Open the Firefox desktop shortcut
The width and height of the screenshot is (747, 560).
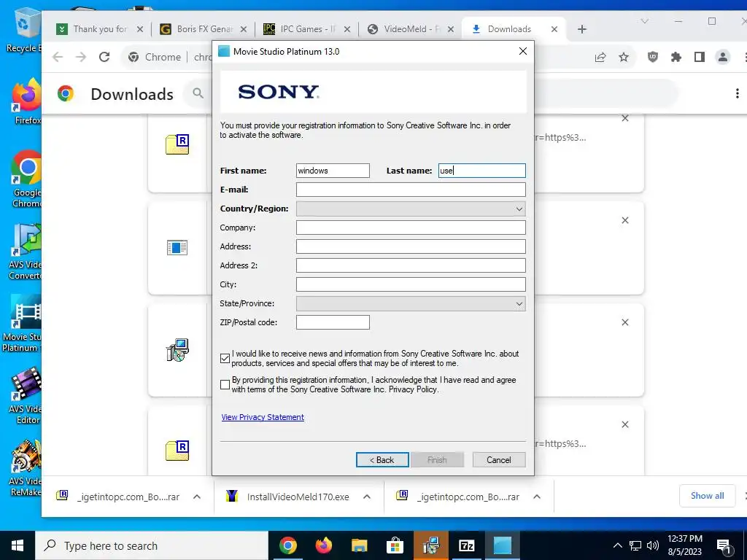click(26, 101)
